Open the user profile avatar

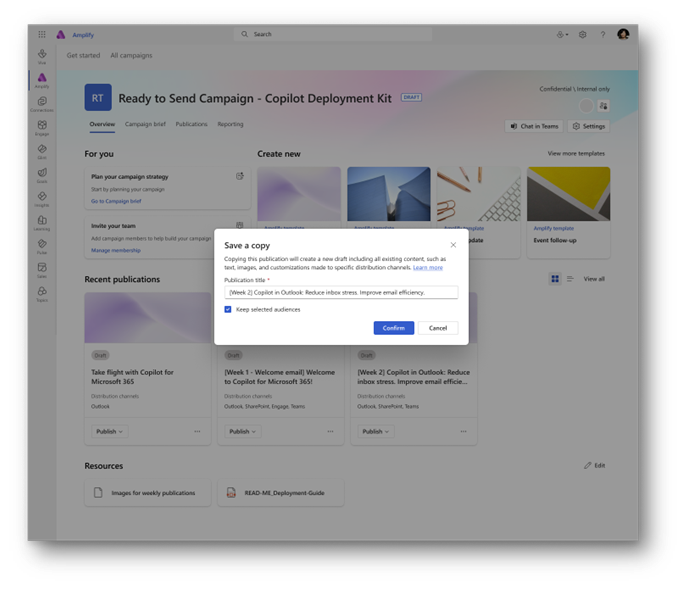623,34
